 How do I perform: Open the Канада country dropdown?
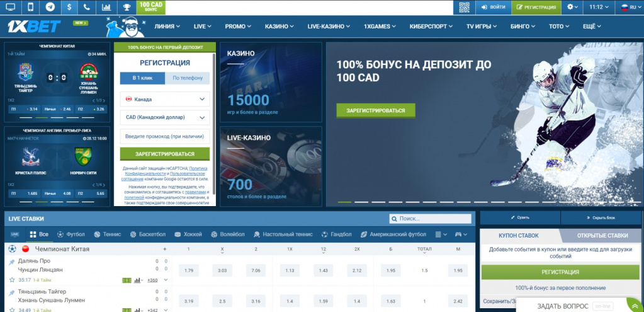coord(165,99)
